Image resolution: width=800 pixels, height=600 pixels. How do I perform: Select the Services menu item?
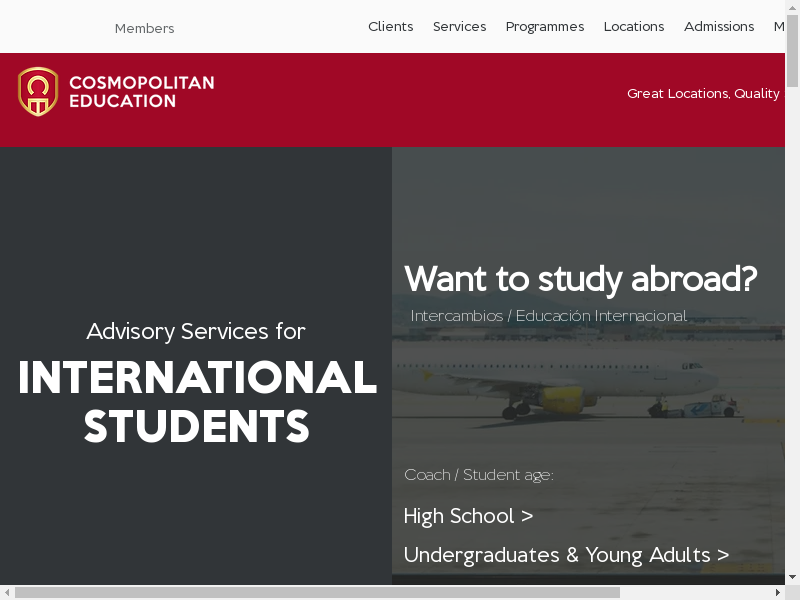(x=459, y=27)
